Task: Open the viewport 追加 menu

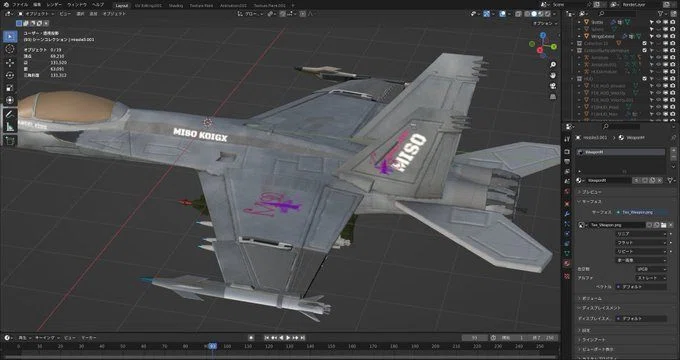Action: (x=93, y=14)
